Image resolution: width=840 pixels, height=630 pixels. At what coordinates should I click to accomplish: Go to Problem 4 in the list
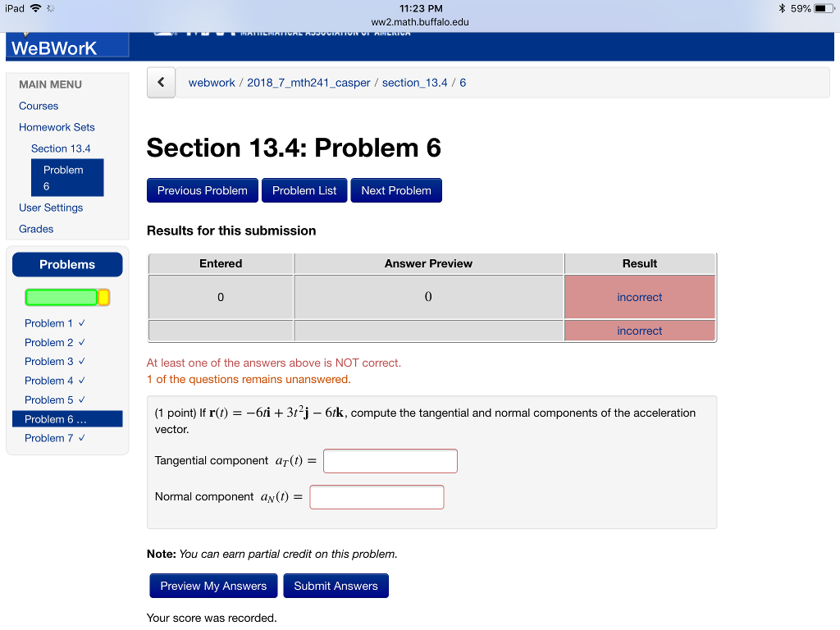click(x=55, y=381)
